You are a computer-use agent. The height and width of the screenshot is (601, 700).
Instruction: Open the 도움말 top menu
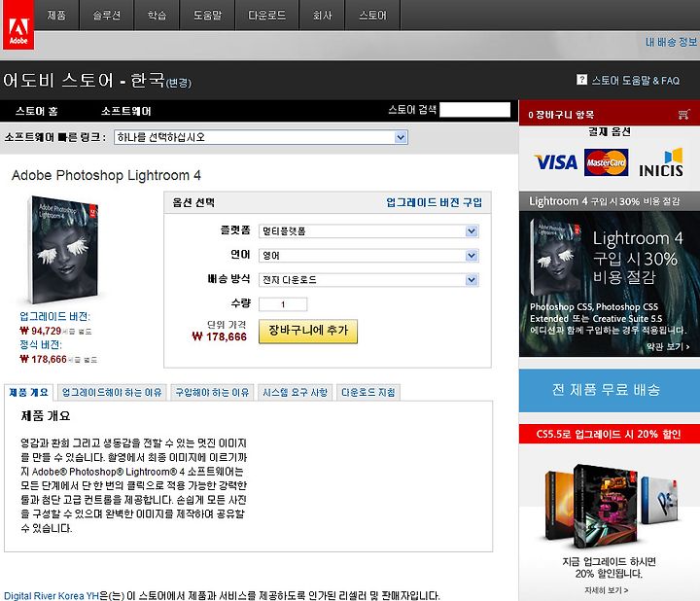[x=207, y=16]
